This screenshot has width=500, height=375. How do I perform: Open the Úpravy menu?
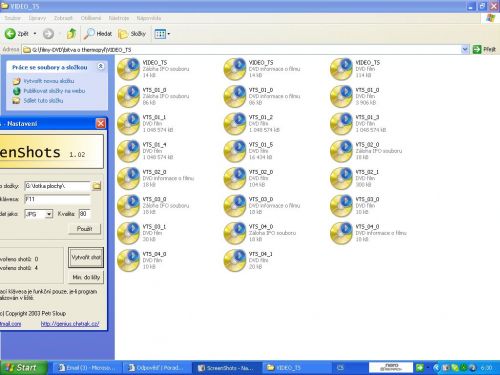pos(37,18)
